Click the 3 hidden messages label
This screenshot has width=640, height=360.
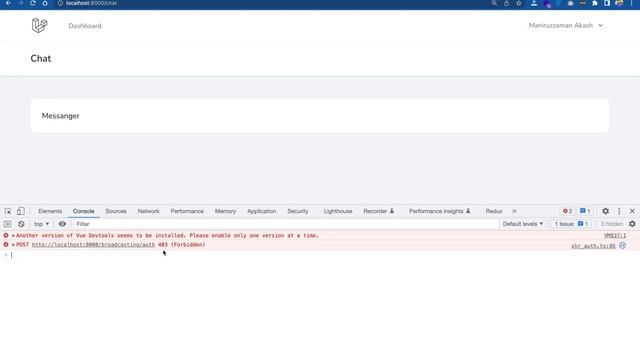(611, 224)
